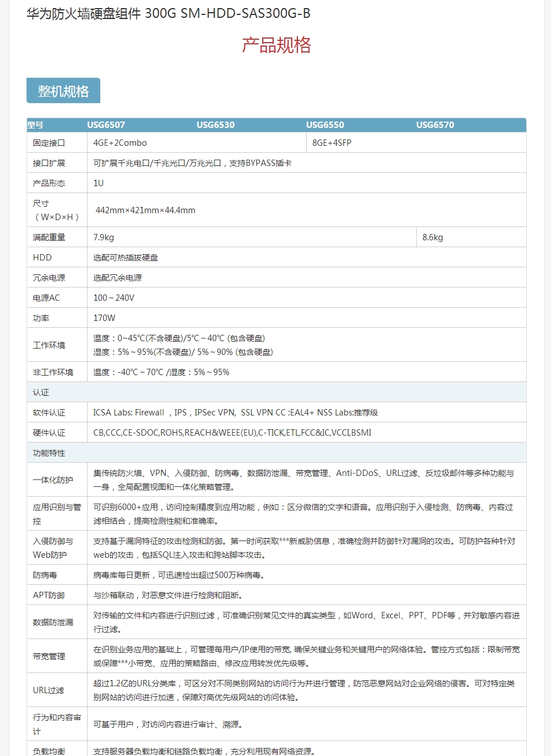Viewport: 551px width, 756px height.
Task: Click the description starting 支持基于漏洞特征
Action: click(x=304, y=548)
